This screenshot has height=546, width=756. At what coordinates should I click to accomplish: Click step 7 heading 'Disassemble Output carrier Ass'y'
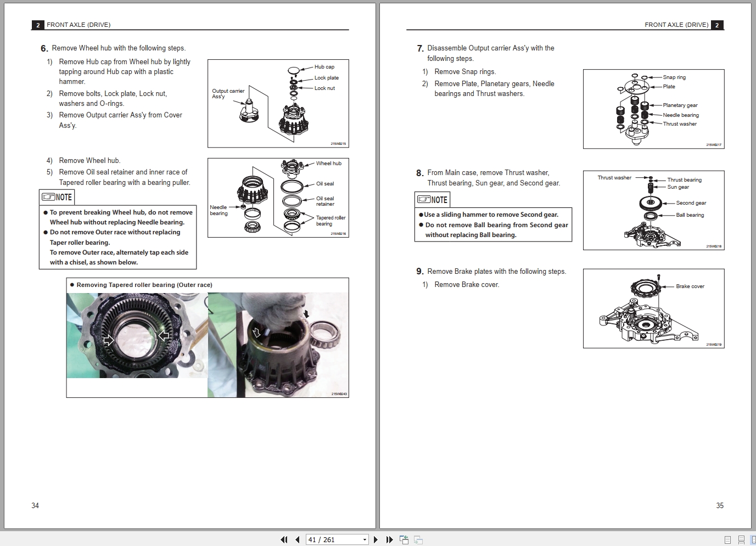pyautogui.click(x=491, y=53)
